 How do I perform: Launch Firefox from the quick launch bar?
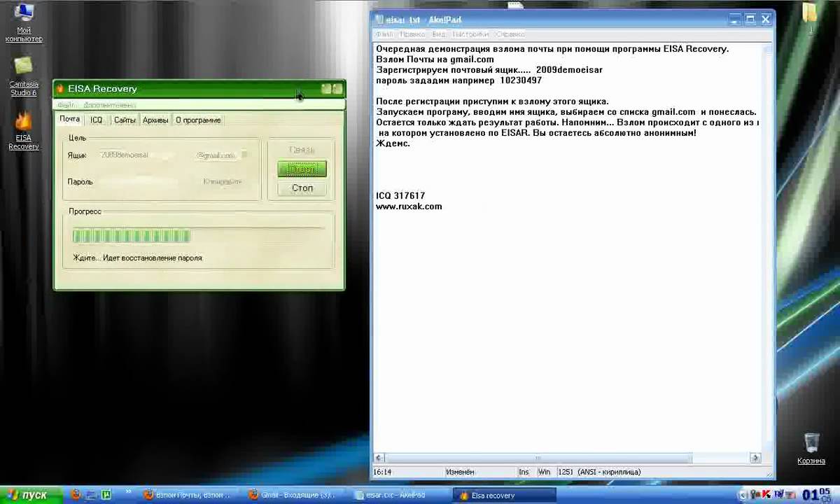[x=76, y=495]
